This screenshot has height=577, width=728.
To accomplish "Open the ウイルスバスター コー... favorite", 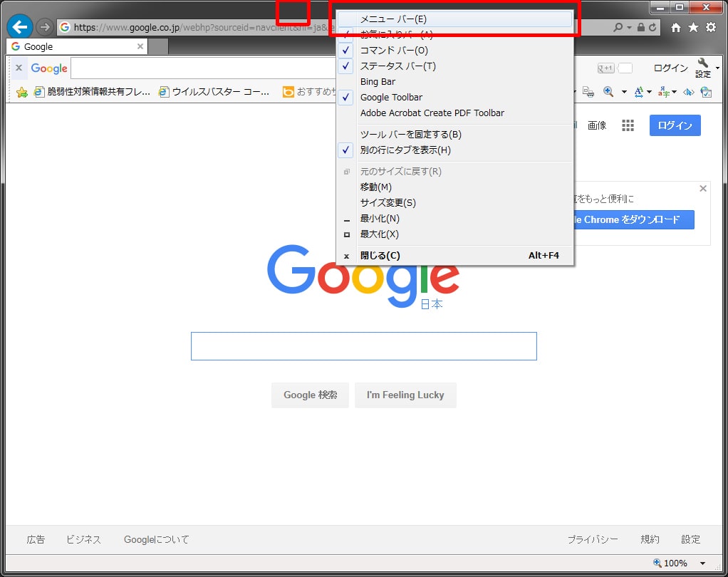I will 214,92.
